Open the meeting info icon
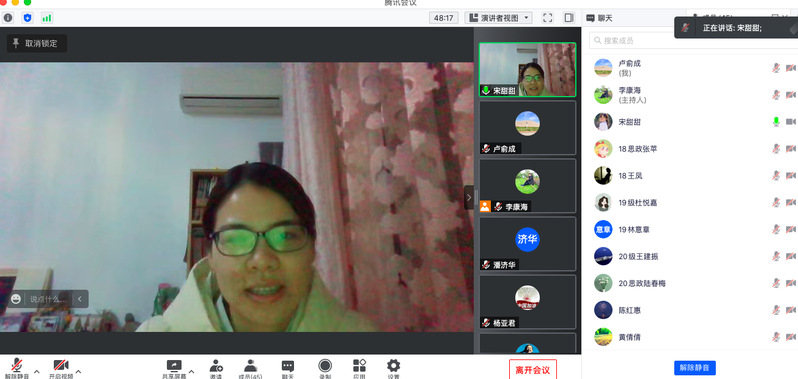Viewport: 798px width, 379px height. coord(8,18)
